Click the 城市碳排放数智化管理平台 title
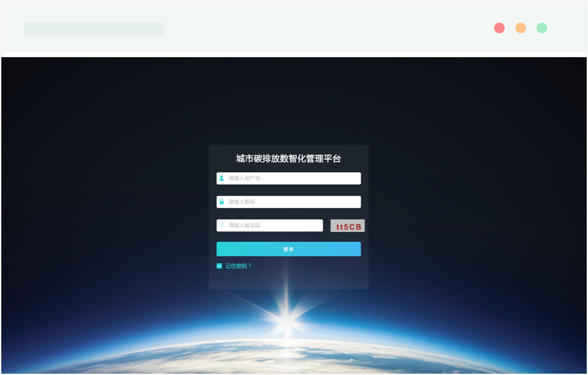588x375 pixels. click(x=289, y=159)
